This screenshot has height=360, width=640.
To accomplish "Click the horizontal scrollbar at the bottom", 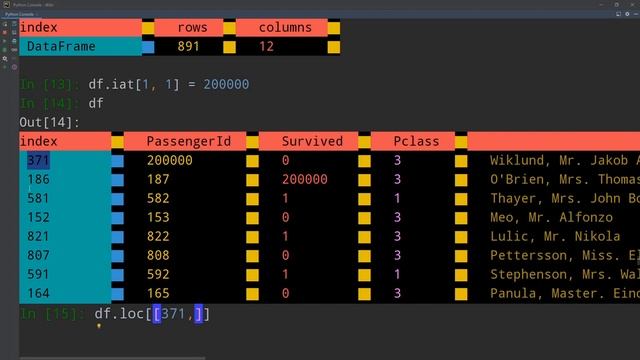I will coord(112,358).
